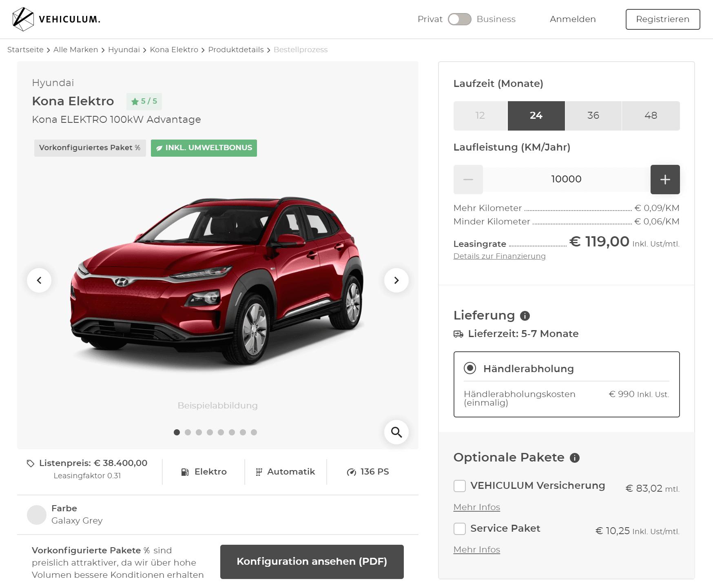
Task: Show previous car image
Action: [39, 280]
